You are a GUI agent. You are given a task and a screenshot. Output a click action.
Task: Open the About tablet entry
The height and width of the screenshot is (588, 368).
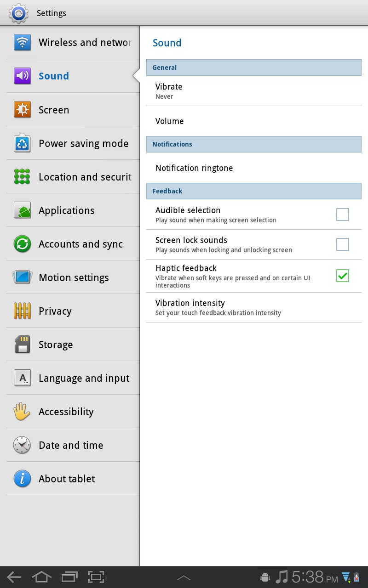click(73, 479)
